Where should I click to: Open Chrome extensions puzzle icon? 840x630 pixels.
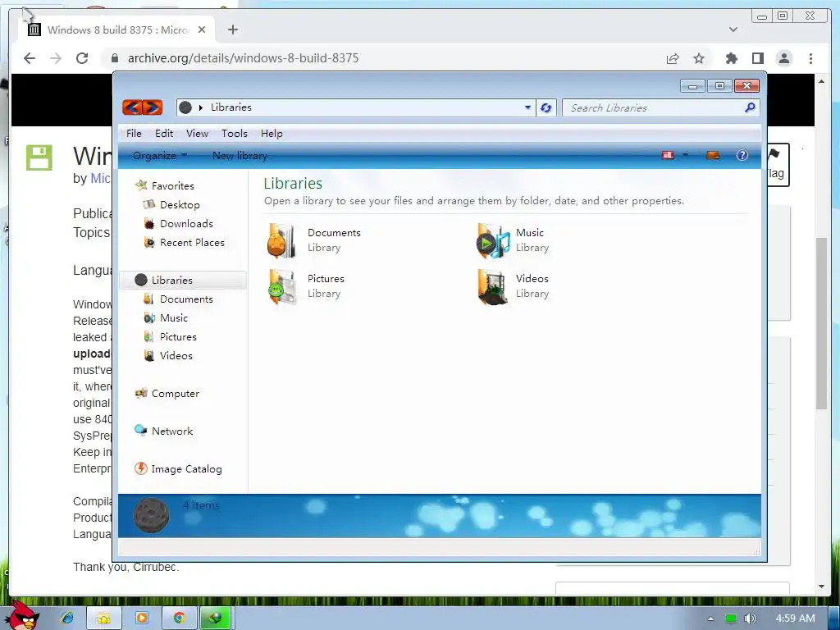click(x=731, y=58)
